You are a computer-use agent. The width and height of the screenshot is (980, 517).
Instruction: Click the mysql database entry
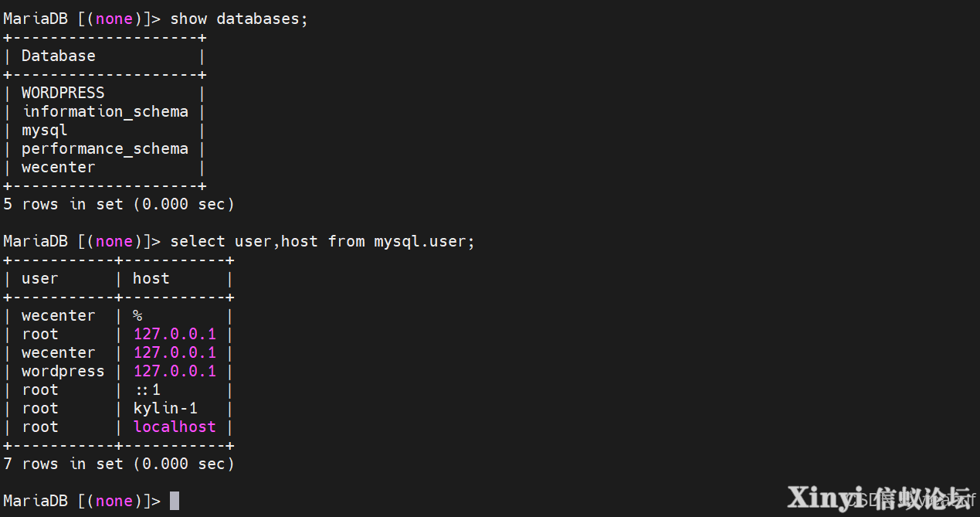pos(45,131)
